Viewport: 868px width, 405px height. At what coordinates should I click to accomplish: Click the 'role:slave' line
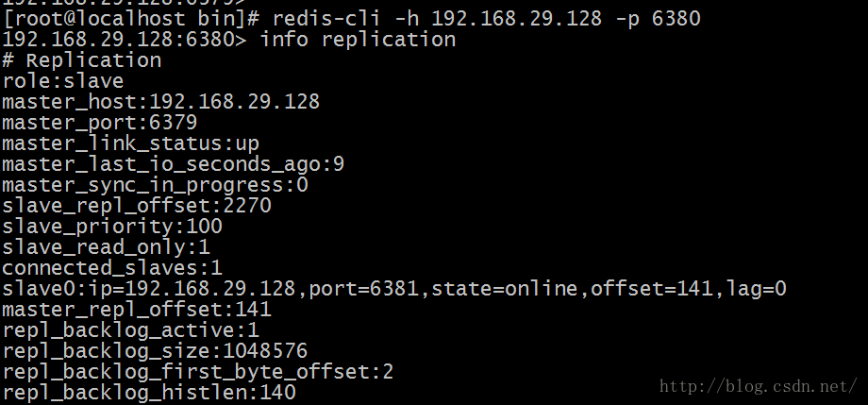pyautogui.click(x=62, y=81)
